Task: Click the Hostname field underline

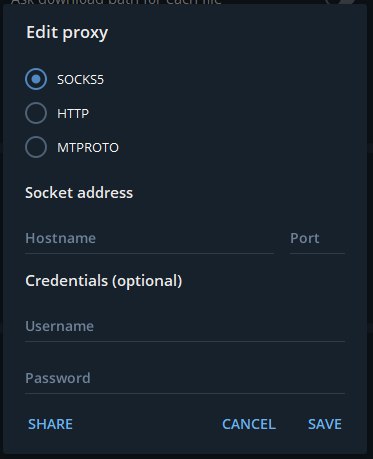Action: tap(149, 254)
